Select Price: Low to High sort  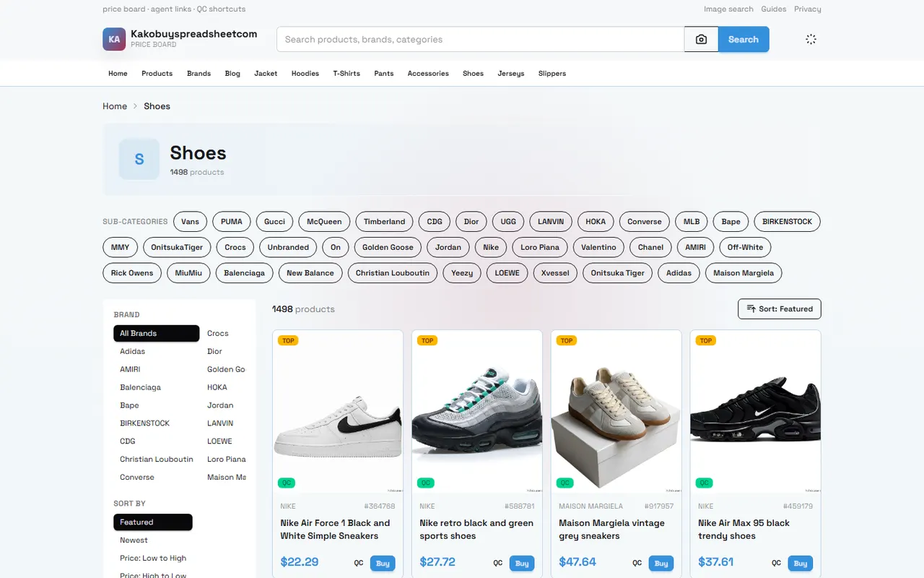click(153, 558)
